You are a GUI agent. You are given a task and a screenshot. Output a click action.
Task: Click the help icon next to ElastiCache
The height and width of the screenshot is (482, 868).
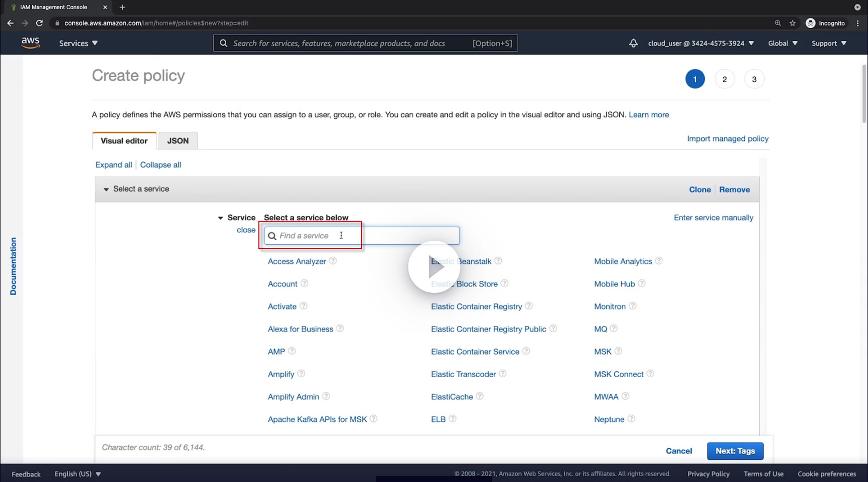point(480,396)
